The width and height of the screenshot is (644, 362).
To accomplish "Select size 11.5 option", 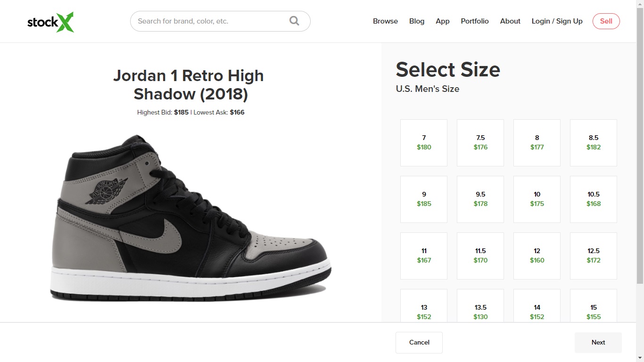I will 480,256.
